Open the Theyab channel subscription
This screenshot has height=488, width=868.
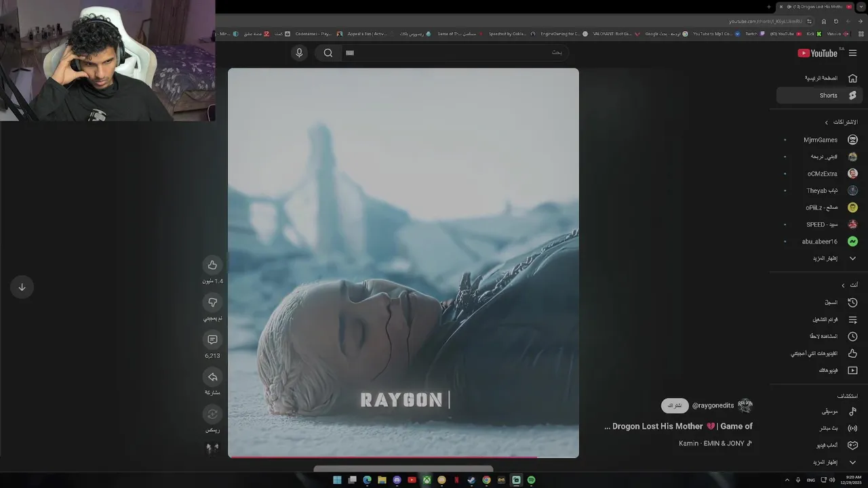click(820, 190)
